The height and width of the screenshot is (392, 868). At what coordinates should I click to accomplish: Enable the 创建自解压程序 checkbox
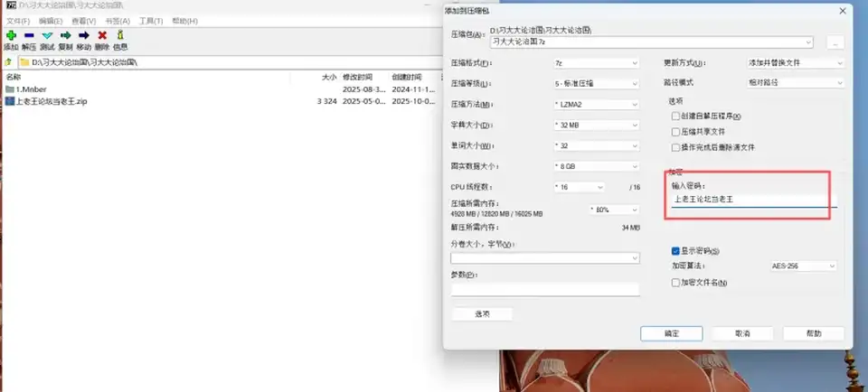coord(675,117)
